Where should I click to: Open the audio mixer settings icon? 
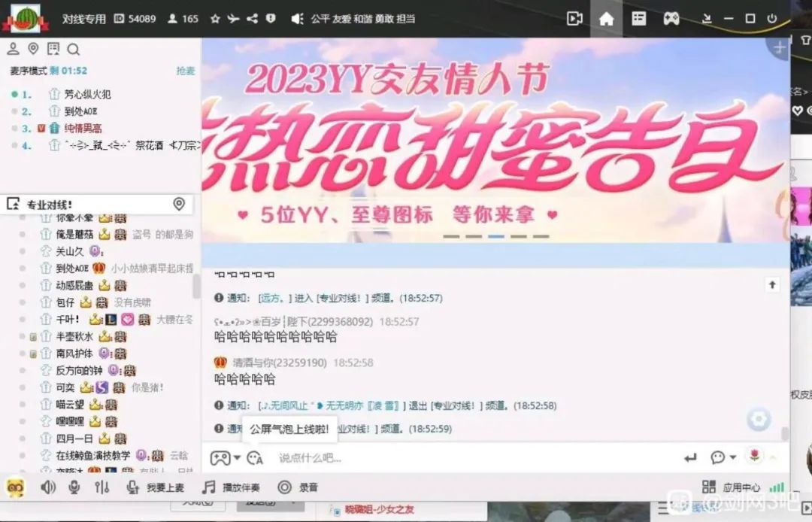101,487
